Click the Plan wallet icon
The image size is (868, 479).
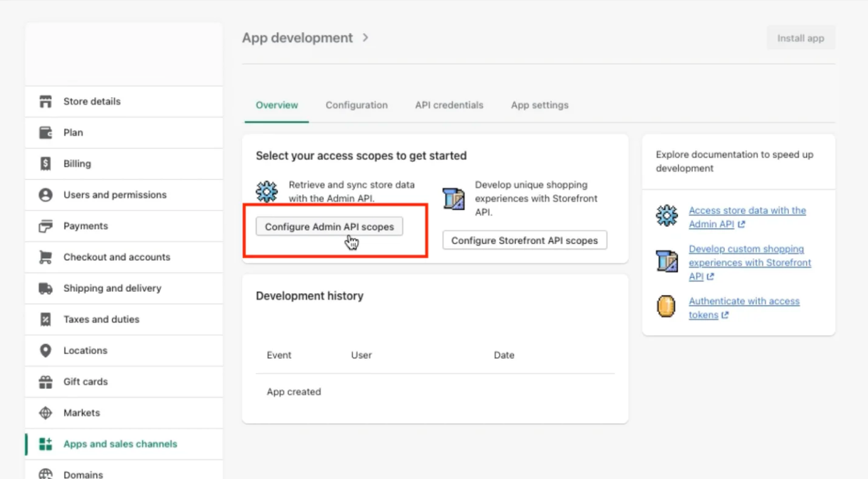tap(46, 133)
